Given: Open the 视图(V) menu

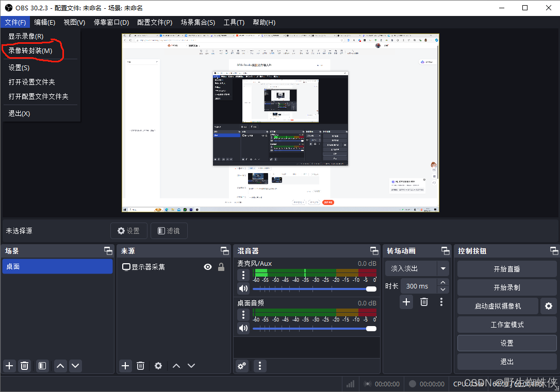Looking at the screenshot, I should (74, 22).
